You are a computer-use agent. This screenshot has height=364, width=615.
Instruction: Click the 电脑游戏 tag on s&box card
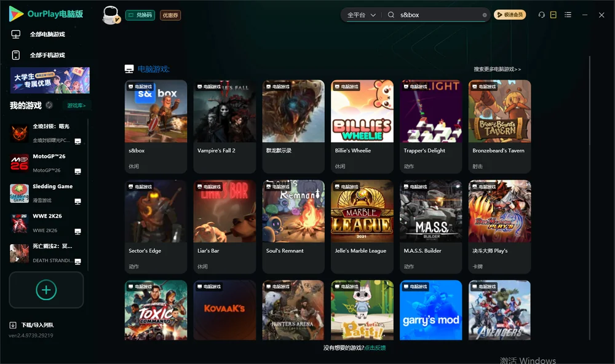pos(140,87)
